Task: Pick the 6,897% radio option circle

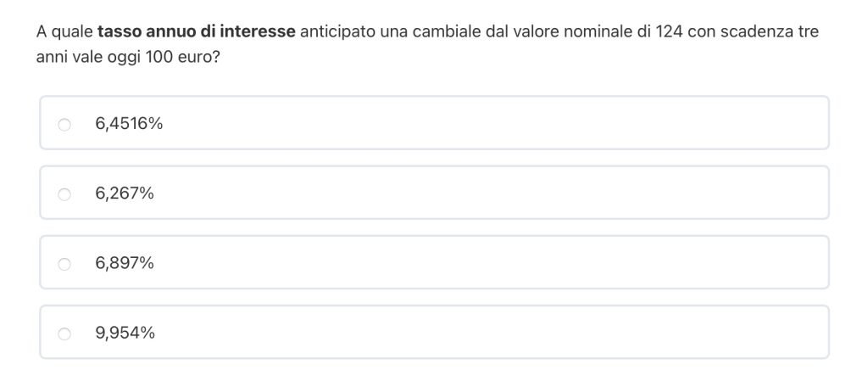Action: (64, 264)
